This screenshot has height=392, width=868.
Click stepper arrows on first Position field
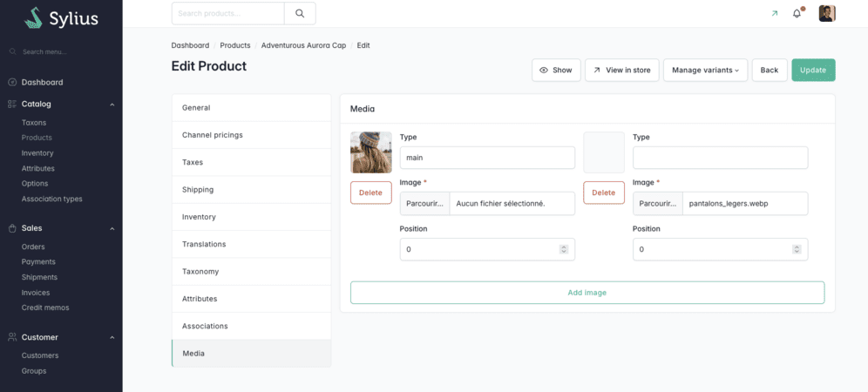click(564, 249)
